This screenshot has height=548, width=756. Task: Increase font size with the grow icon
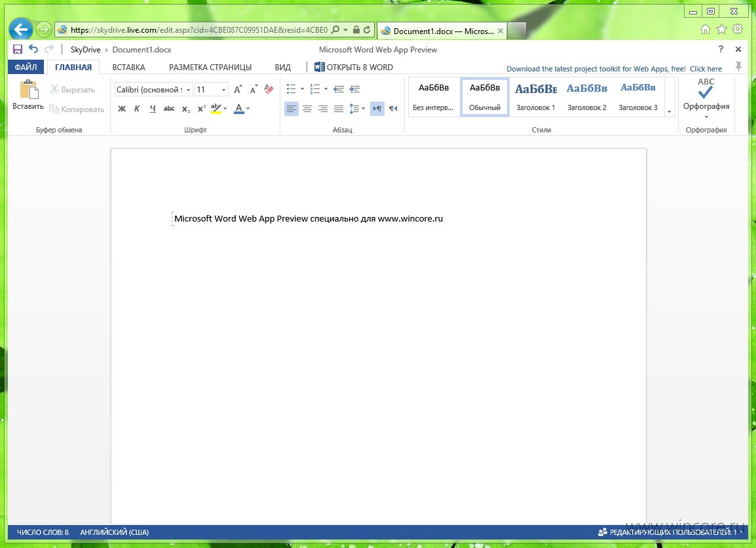(x=238, y=89)
